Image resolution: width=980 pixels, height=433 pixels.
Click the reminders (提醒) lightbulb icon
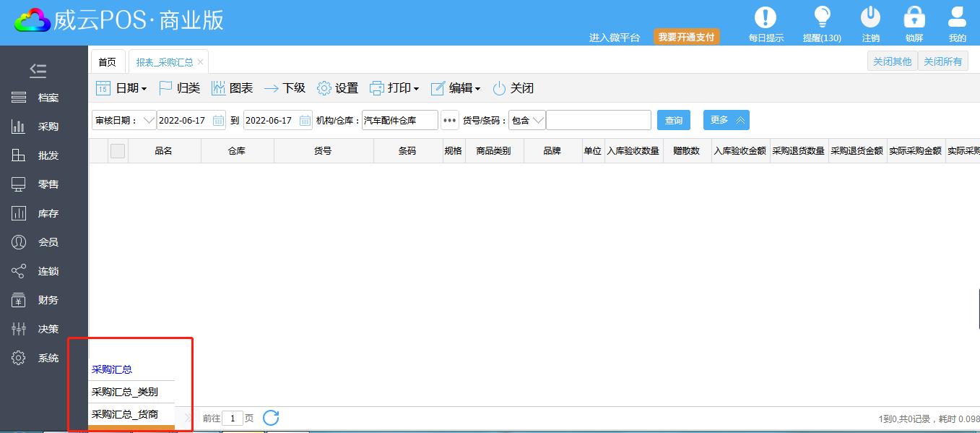point(822,18)
